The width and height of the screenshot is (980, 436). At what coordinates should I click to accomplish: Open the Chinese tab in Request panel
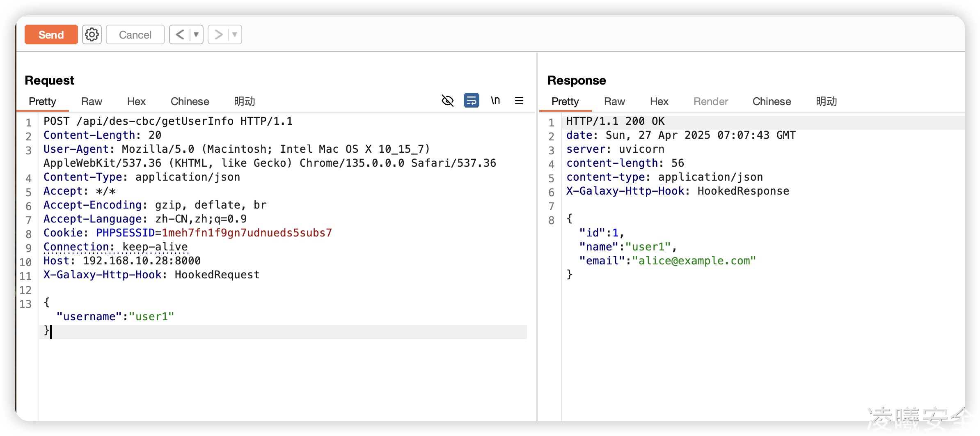[190, 101]
